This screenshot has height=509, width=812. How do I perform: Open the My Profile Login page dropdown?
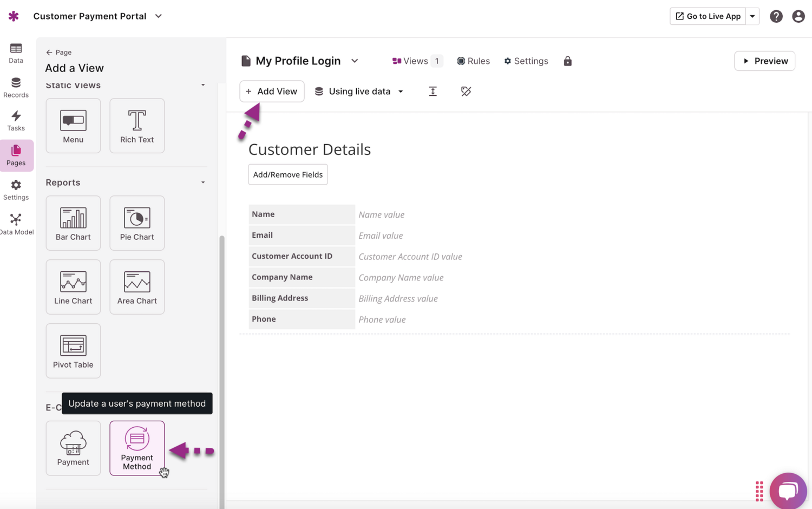355,61
